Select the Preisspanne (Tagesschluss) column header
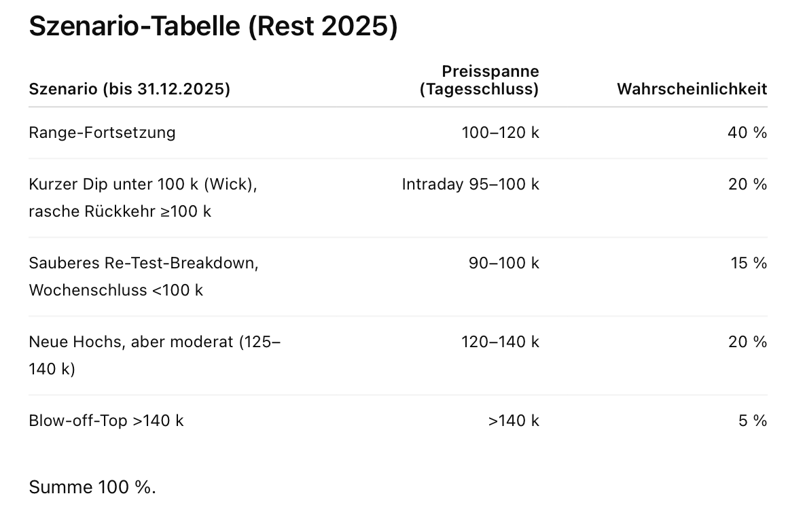805x532 pixels. pos(479,80)
